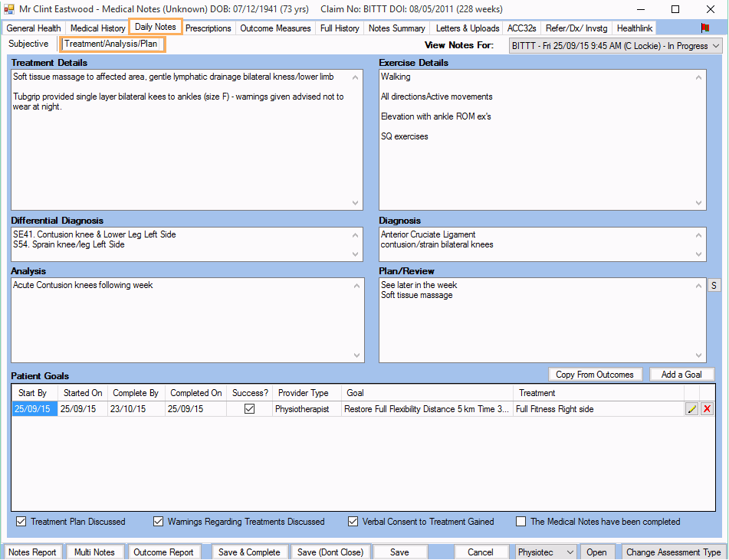Click the application icon in title bar
The height and width of the screenshot is (560, 729).
pos(9,9)
